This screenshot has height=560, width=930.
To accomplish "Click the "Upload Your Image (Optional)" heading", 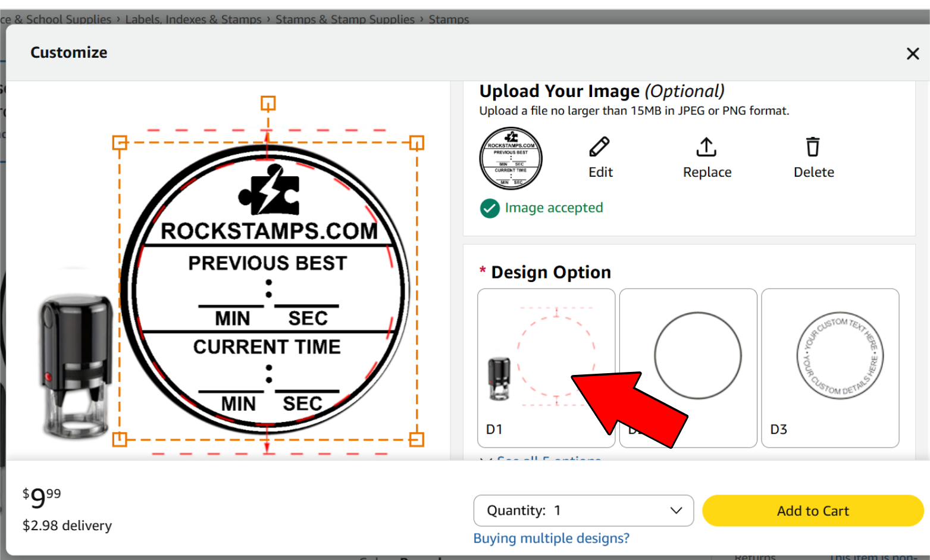I will click(602, 91).
